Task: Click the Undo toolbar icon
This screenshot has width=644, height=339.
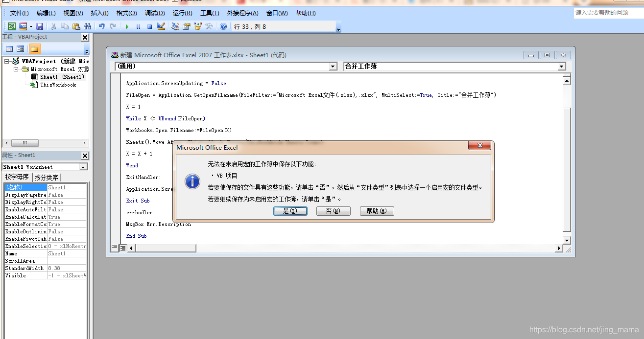Action: tap(101, 26)
